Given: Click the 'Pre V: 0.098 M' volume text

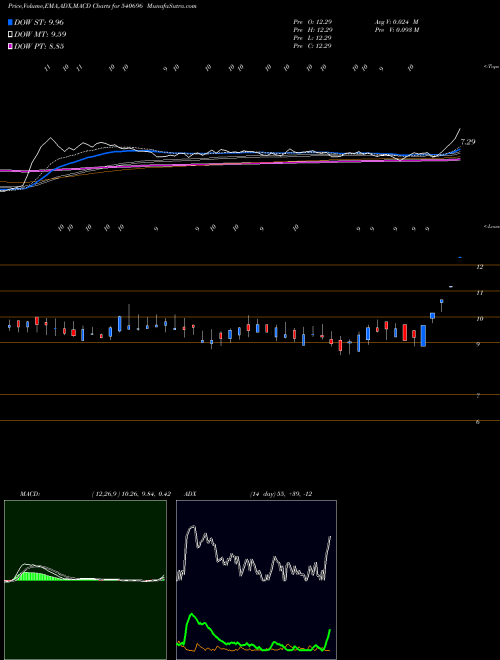Looking at the screenshot, I should pyautogui.click(x=396, y=30).
